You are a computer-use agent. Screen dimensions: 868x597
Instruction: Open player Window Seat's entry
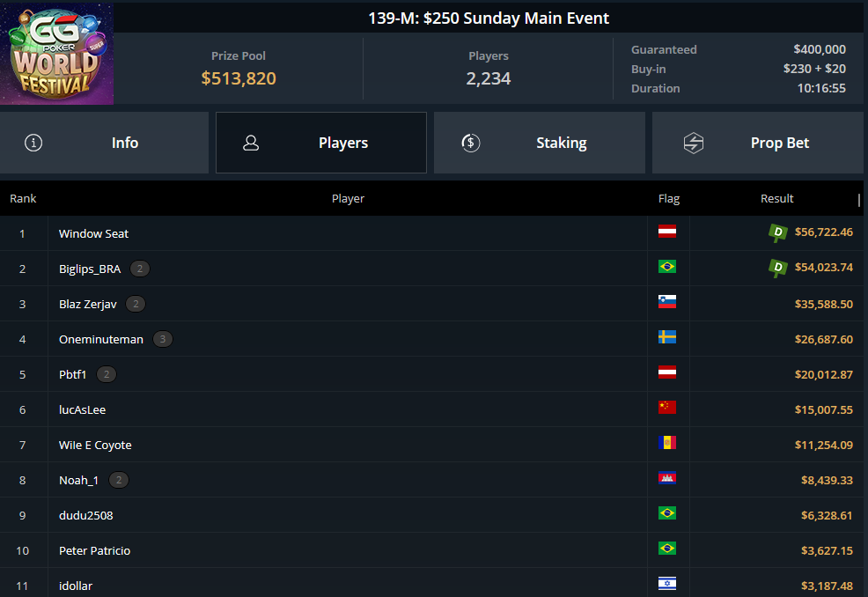[x=93, y=233]
